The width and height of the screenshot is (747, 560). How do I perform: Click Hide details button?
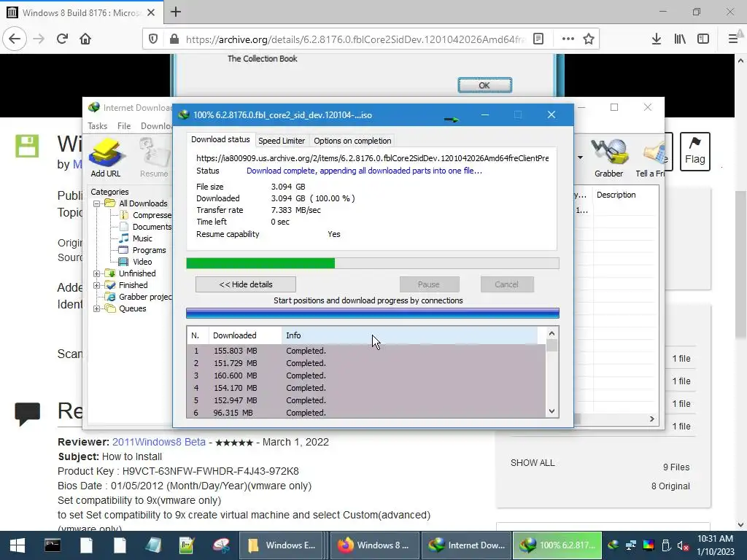245,284
